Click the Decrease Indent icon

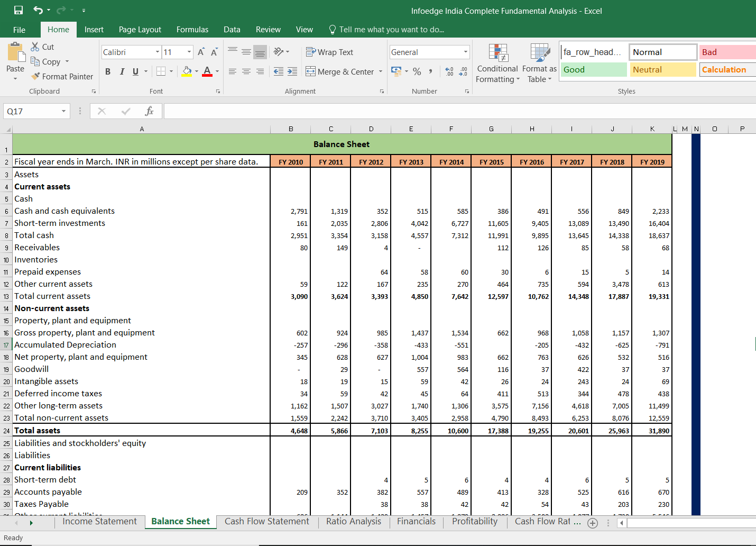pos(279,71)
